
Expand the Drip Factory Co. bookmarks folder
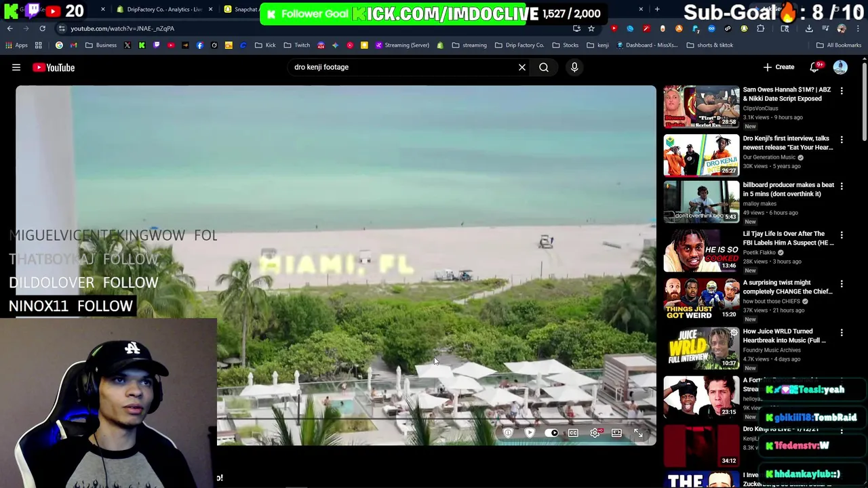pyautogui.click(x=519, y=45)
